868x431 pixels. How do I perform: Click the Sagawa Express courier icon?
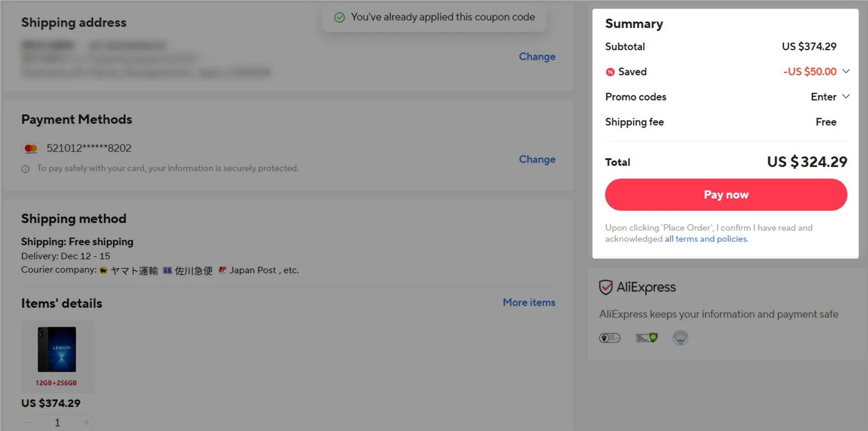click(x=167, y=270)
